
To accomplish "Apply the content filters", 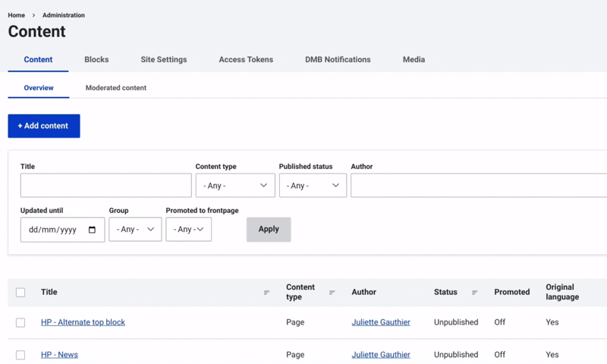I will 269,229.
